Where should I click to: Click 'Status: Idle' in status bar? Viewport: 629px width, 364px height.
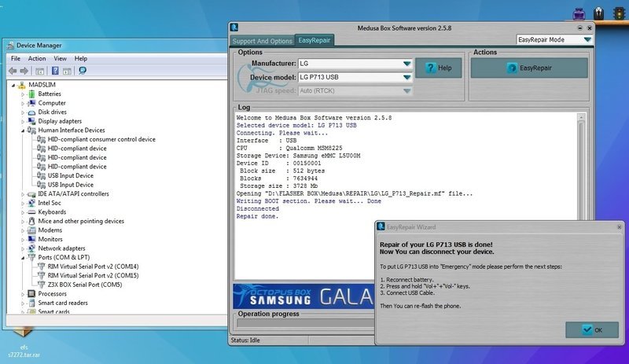click(x=245, y=340)
